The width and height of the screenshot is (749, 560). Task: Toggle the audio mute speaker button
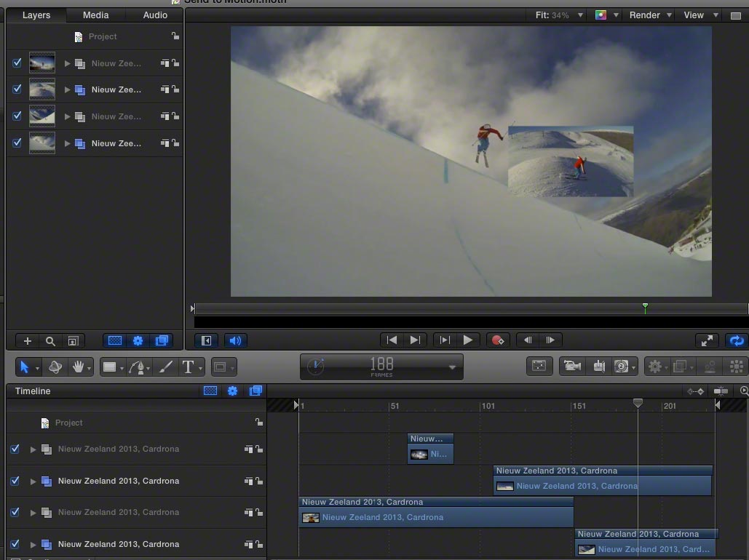pos(235,340)
